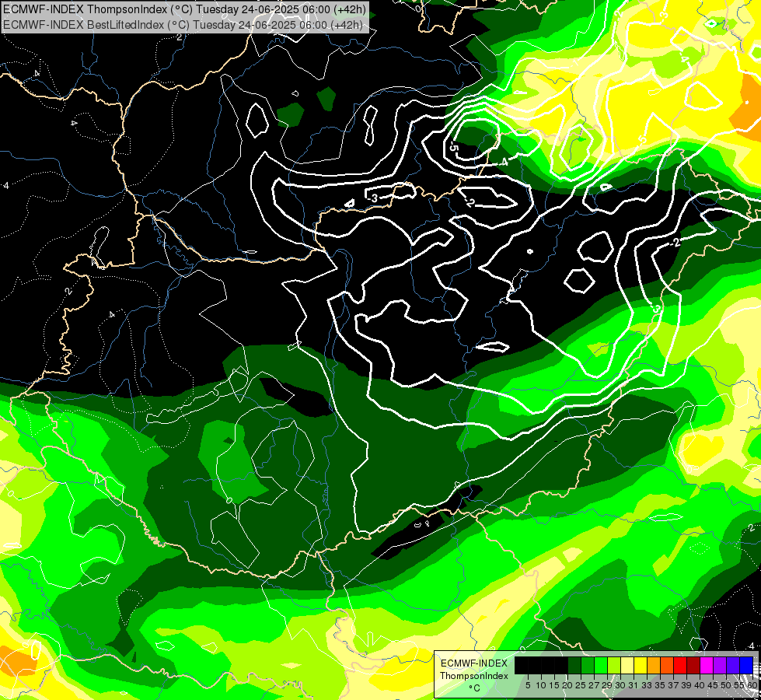Screen dimensions: 761x700
Task: Click the legend tick value '31'
Action: tap(634, 685)
